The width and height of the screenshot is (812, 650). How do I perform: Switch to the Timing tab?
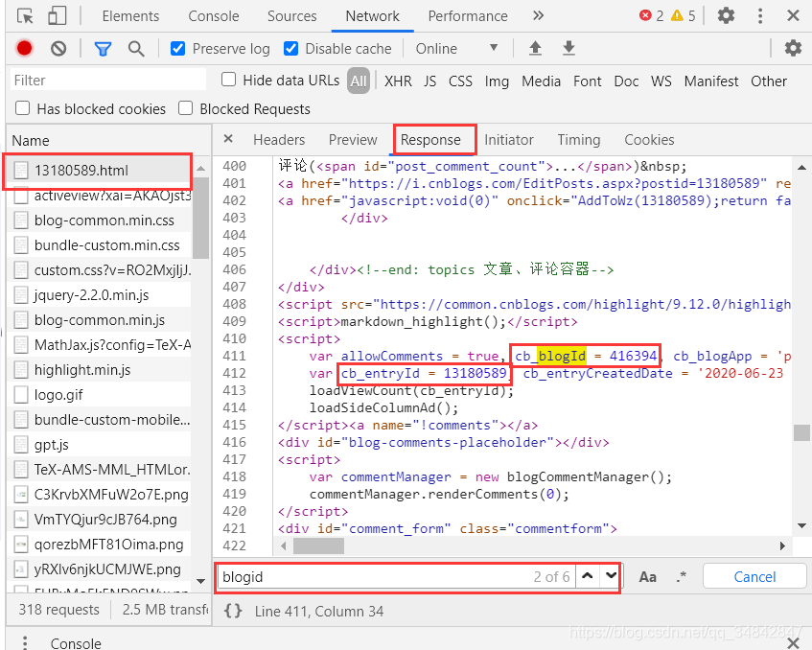[x=578, y=140]
